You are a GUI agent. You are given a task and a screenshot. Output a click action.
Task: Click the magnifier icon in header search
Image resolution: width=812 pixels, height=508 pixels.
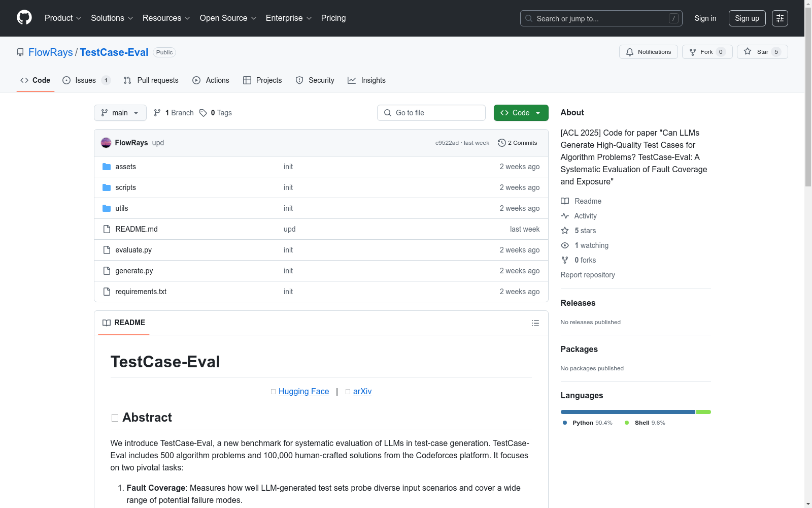coord(529,18)
